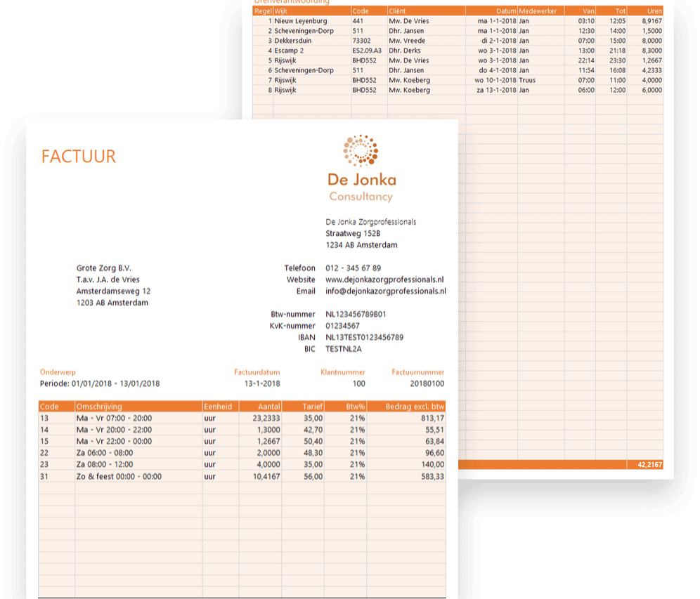700x599 pixels.
Task: Select the Uren column header
Action: tap(654, 11)
